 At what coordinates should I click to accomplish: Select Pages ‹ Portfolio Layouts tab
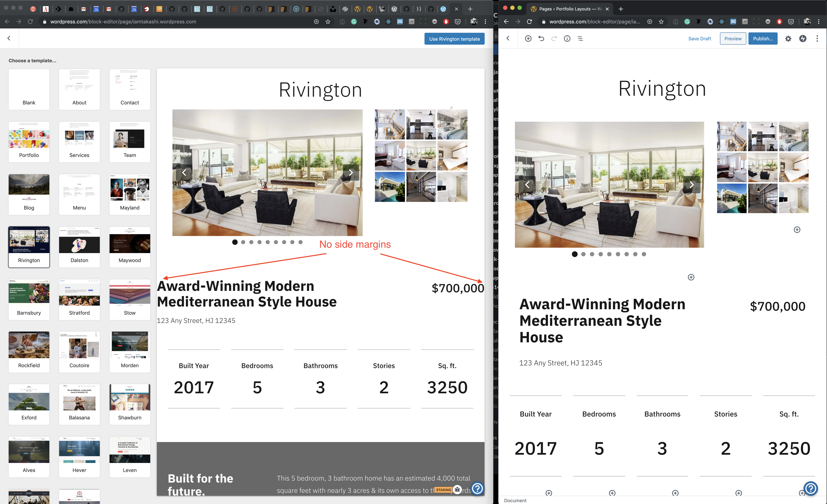coord(570,9)
